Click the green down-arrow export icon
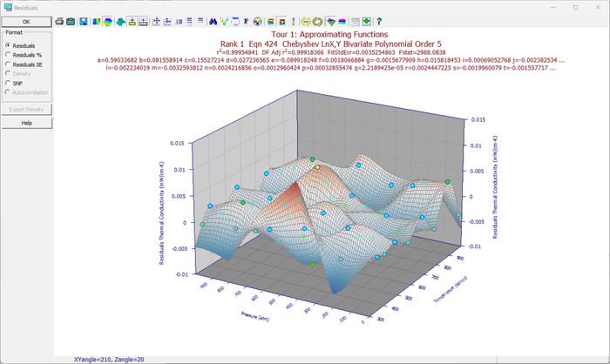The image size is (610, 364). (367, 22)
